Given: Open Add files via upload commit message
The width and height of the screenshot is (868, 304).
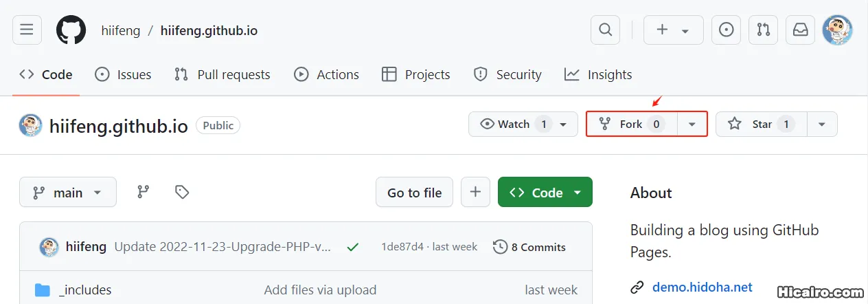Looking at the screenshot, I should click(x=320, y=290).
